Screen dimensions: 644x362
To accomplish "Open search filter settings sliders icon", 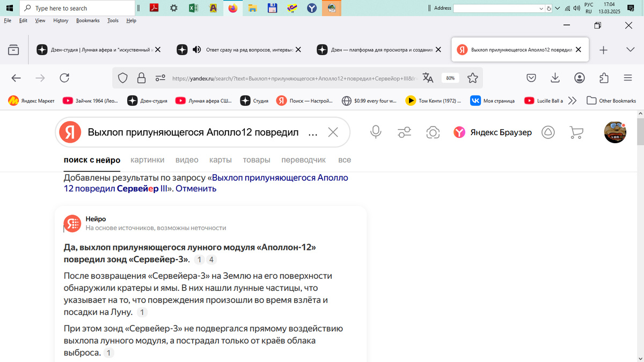I will pyautogui.click(x=405, y=132).
